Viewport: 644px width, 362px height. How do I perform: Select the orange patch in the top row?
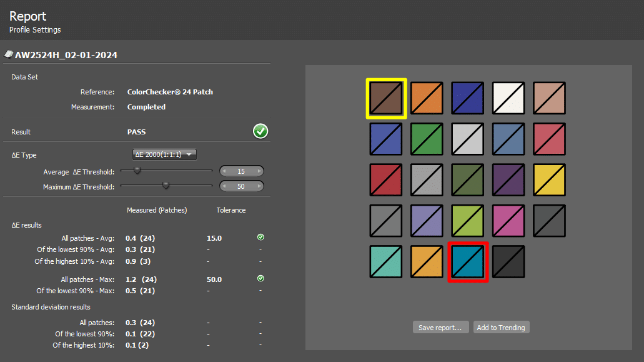click(x=427, y=98)
